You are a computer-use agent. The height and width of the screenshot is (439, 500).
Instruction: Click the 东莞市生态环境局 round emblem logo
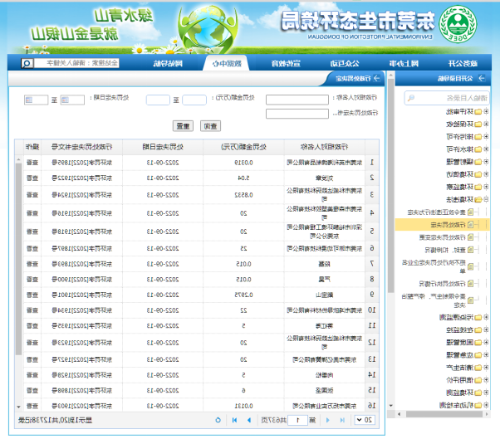(458, 24)
